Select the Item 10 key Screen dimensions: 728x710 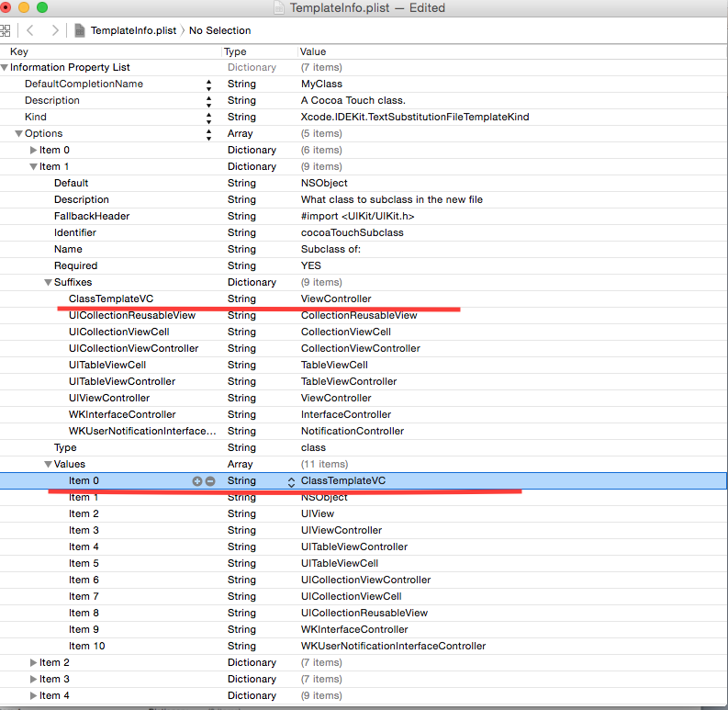(x=87, y=646)
